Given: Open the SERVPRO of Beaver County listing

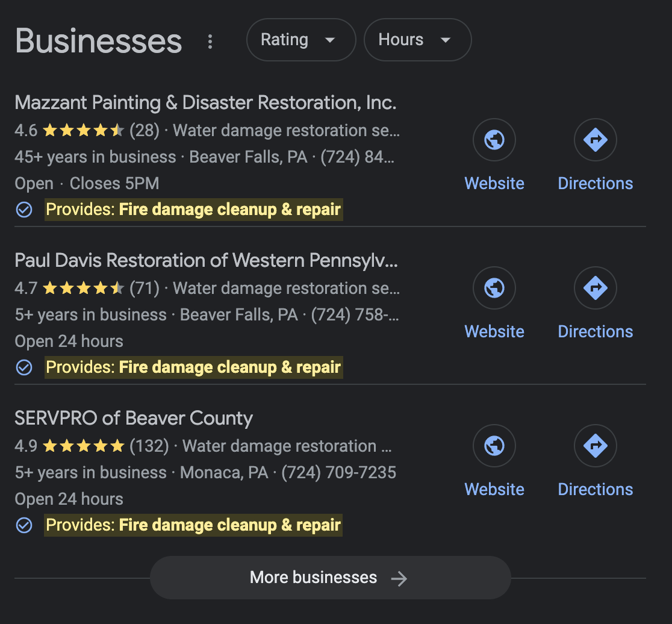Looking at the screenshot, I should click(x=134, y=418).
